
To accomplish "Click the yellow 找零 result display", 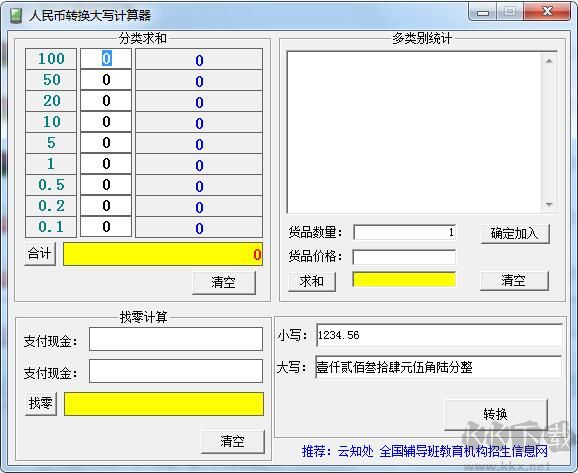I will click(x=164, y=404).
